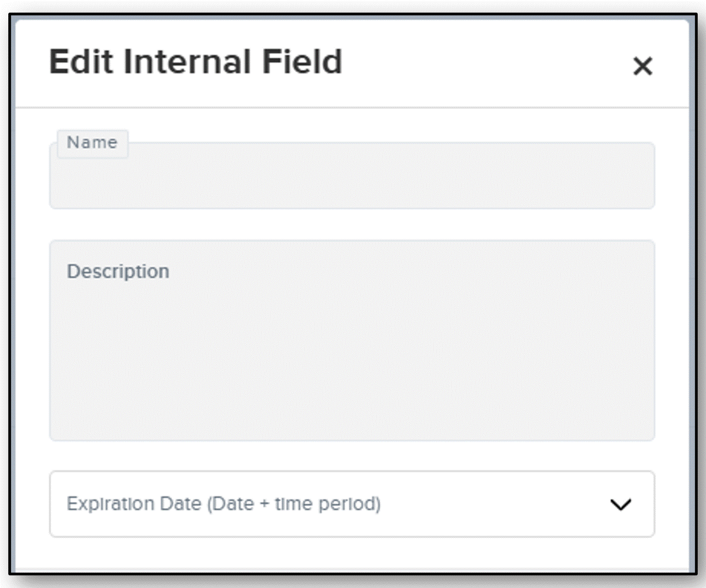Click the dialog header bar beside title

pyautogui.click(x=485, y=63)
